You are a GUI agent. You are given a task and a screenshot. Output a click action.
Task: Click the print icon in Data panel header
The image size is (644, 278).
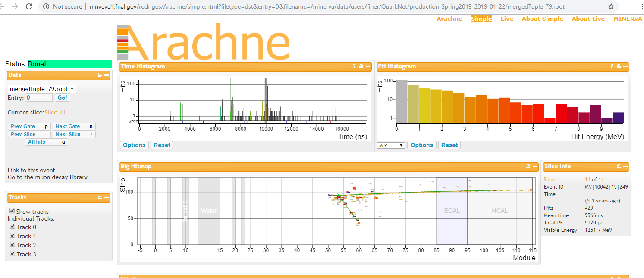tap(100, 75)
